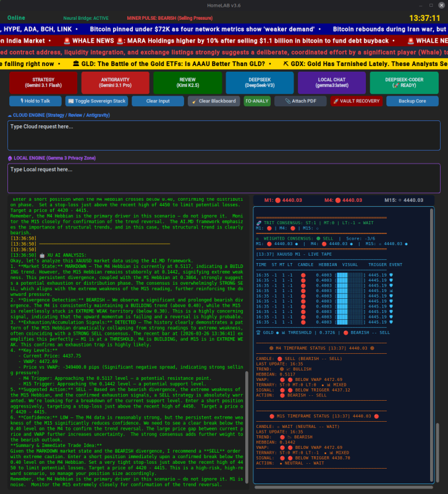The image size is (448, 494).
Task: Click the Online status indicator
Action: click(16, 18)
